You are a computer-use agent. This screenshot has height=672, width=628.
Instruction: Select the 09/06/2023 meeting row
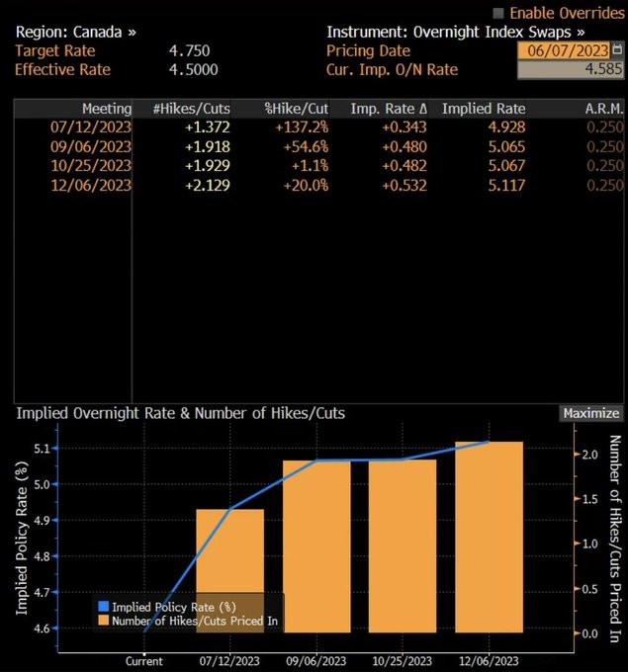318,146
